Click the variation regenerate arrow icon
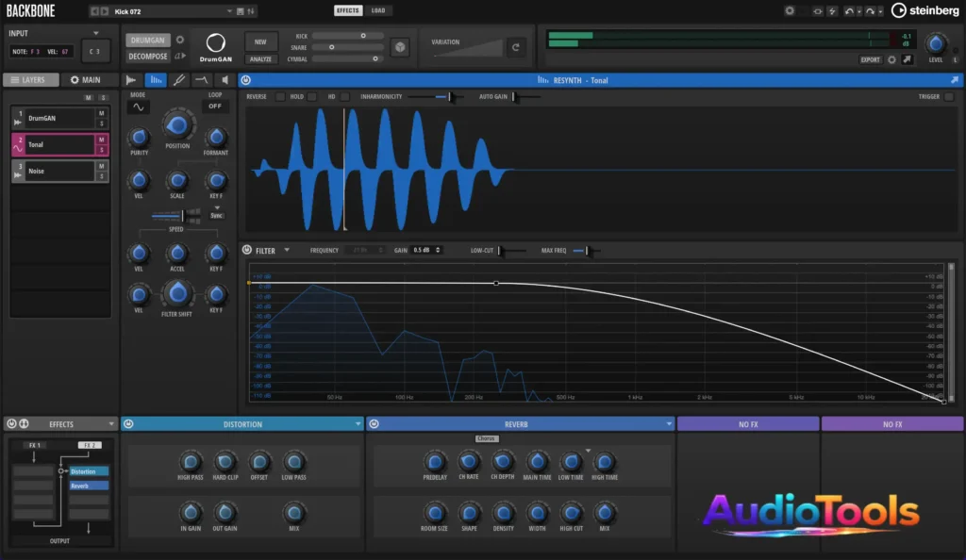The height and width of the screenshot is (560, 966). tap(516, 47)
